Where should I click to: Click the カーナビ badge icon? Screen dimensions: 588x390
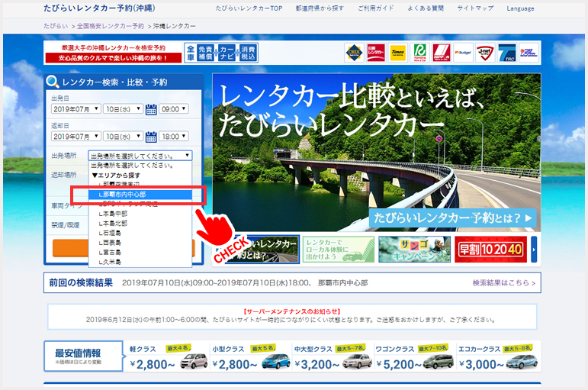[227, 53]
